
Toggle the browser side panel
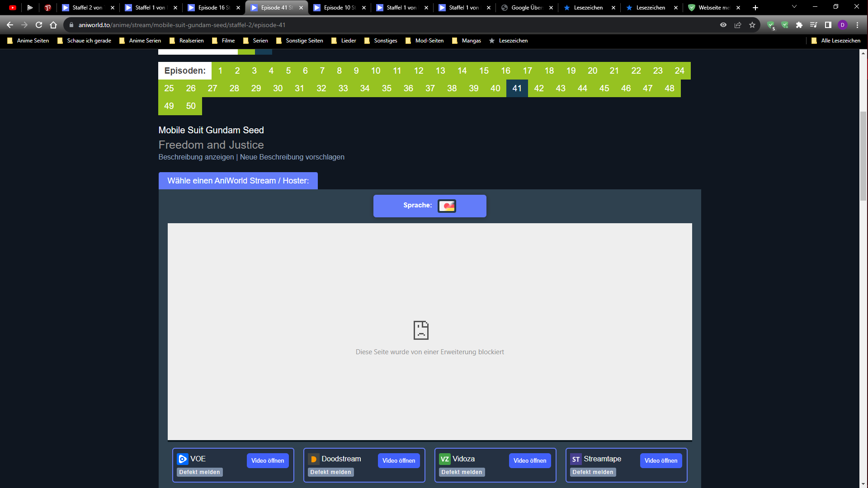(x=828, y=25)
